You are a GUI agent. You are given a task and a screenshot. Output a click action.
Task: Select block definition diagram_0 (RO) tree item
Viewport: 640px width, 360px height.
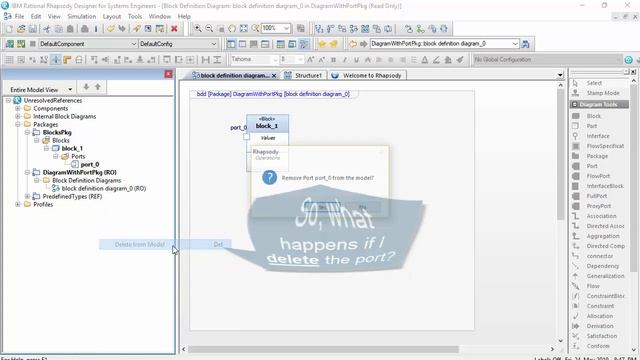point(104,189)
